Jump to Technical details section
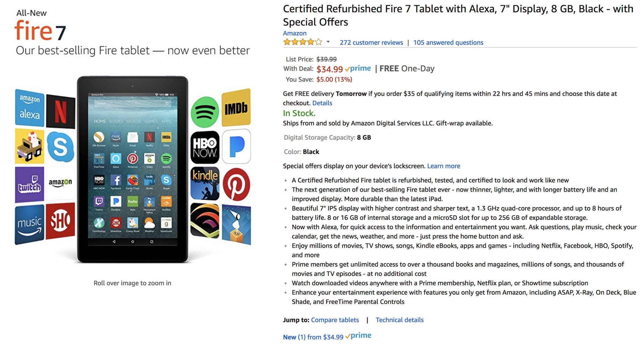The width and height of the screenshot is (644, 362). [399, 320]
